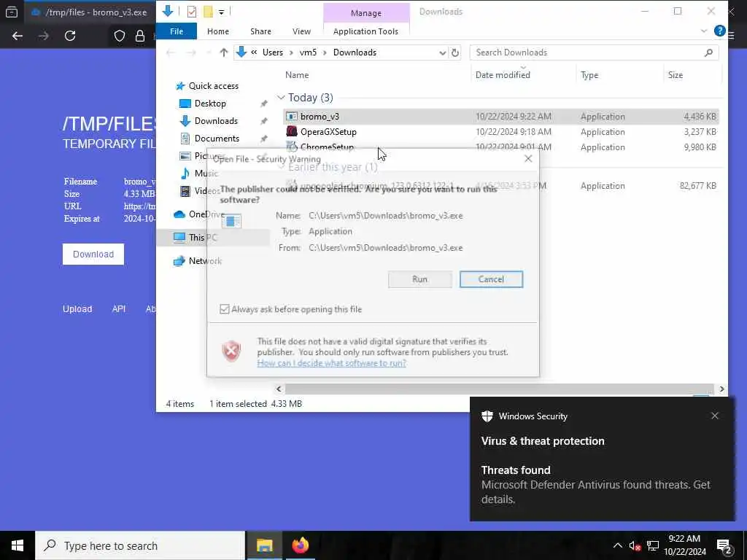
Task: Click the Users breadcrumb in address bar
Action: tap(273, 52)
